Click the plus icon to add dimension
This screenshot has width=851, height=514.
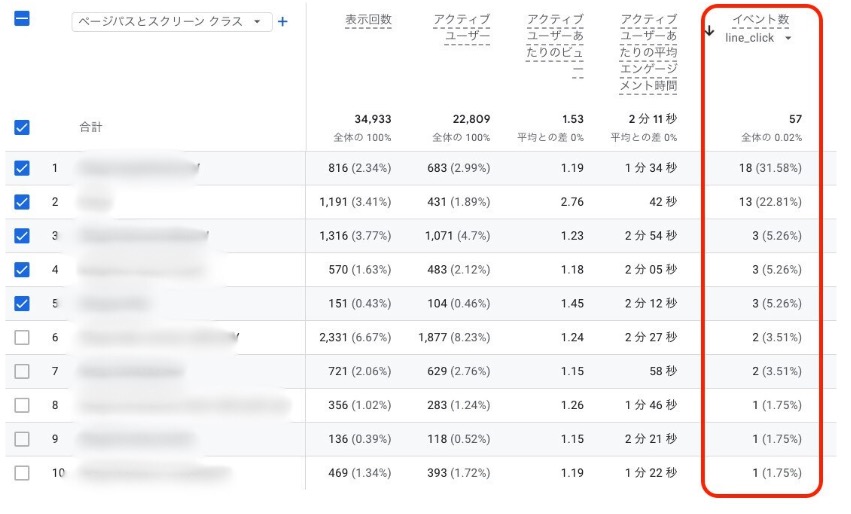coord(283,21)
